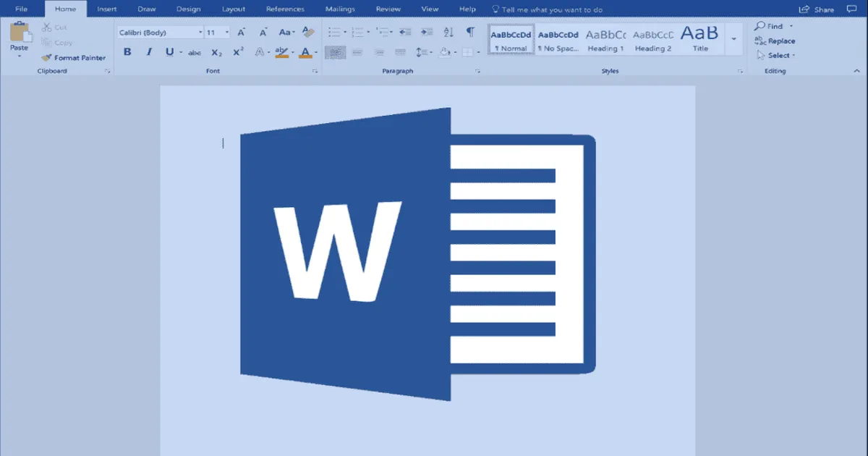Screen dimensions: 868x456
Task: Open the Styles gallery dropdown arrow
Action: pyautogui.click(x=735, y=38)
